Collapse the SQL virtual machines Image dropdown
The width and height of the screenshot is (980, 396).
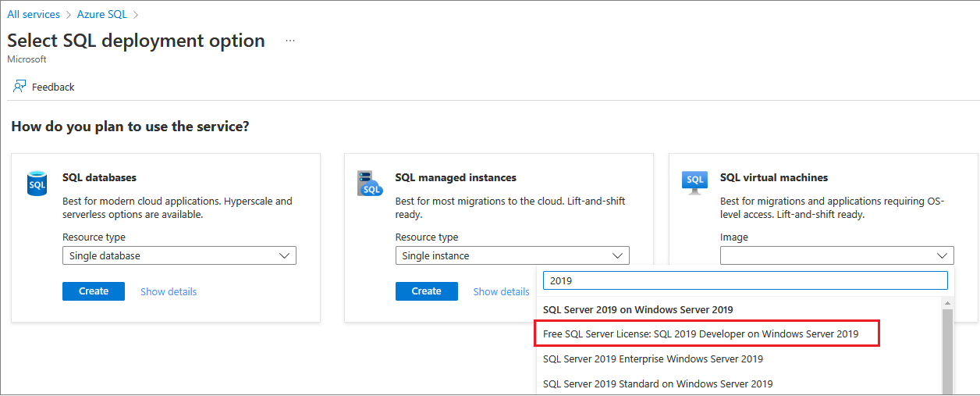coord(836,255)
